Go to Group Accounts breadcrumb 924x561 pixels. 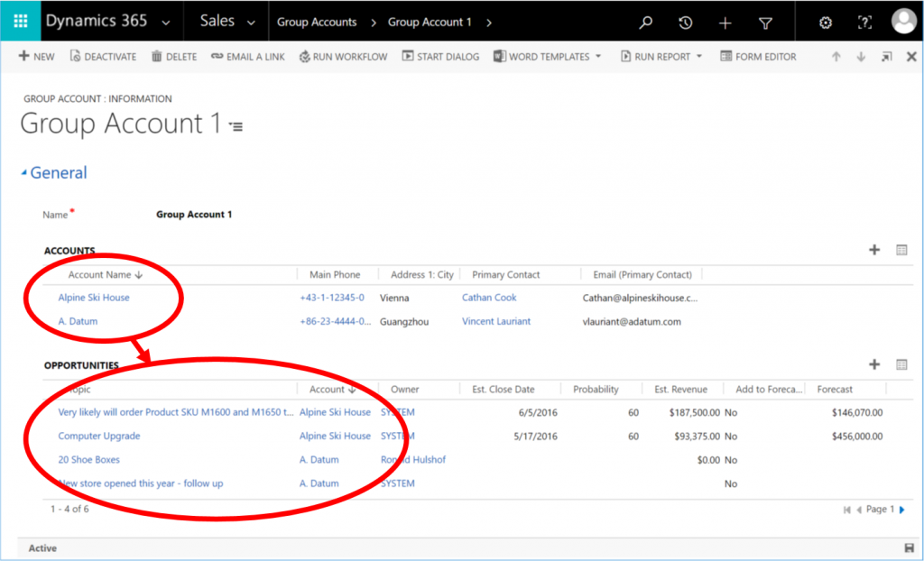tap(317, 22)
